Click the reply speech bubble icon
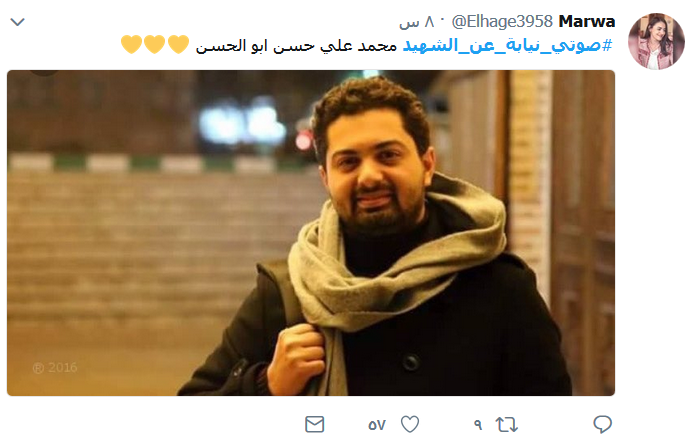694x445 pixels. (x=602, y=424)
